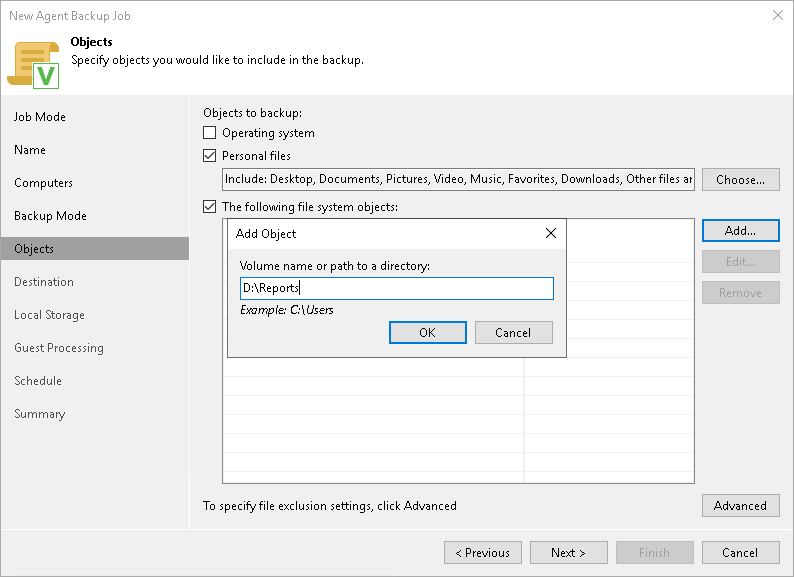Click the 'Objects to backup:' label
Screen dimensions: 794x577
[252, 113]
